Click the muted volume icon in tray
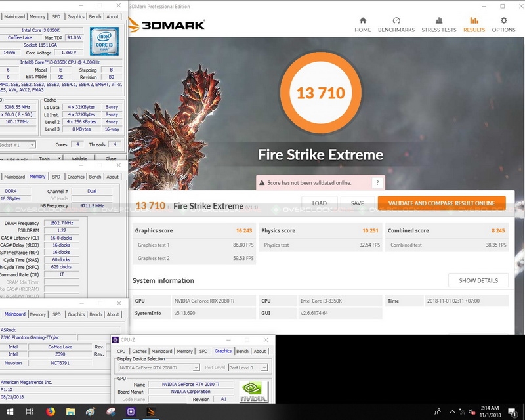This screenshot has height=420, width=525. [472, 411]
